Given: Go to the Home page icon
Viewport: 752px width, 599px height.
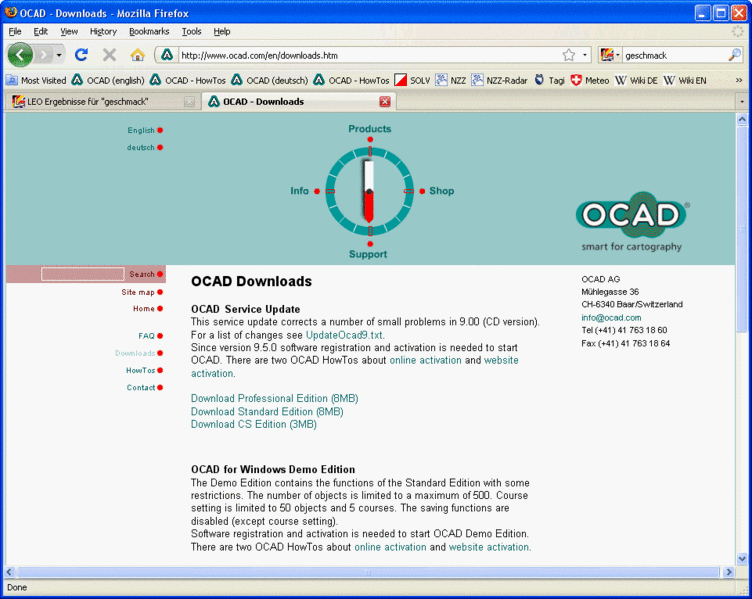Looking at the screenshot, I should coord(138,55).
